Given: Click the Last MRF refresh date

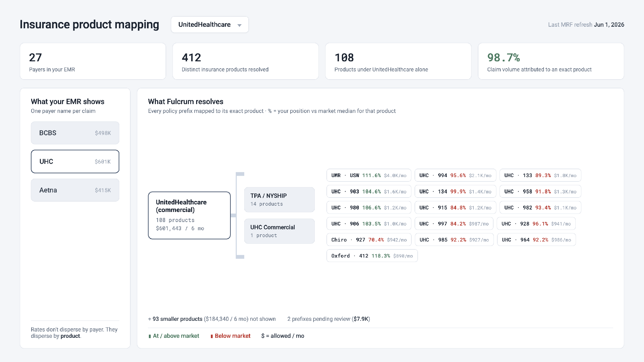Looking at the screenshot, I should point(609,25).
